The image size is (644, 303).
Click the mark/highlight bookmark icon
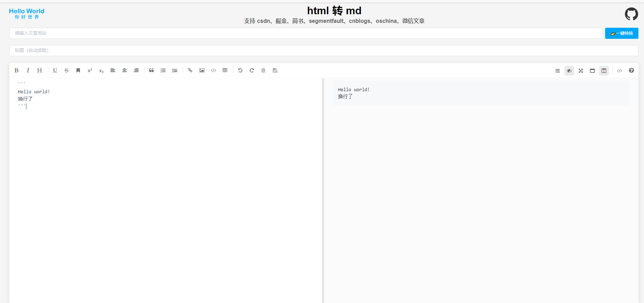(78, 70)
